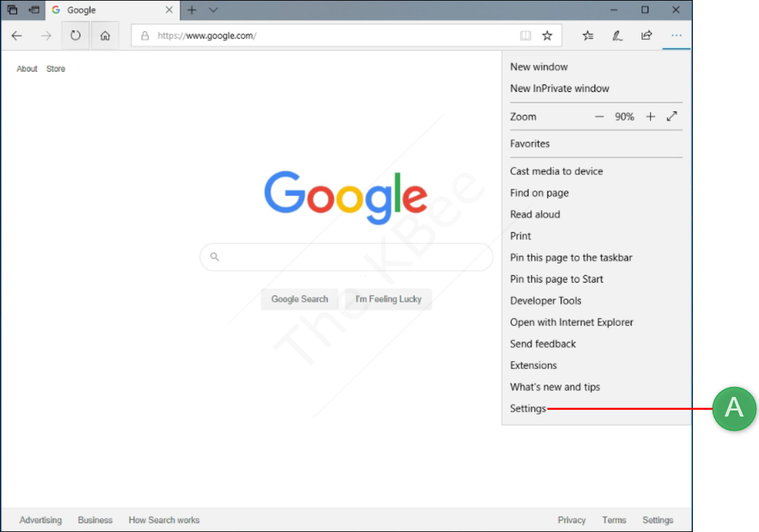Image resolution: width=759 pixels, height=532 pixels.
Task: Select Print from the menu
Action: [521, 236]
